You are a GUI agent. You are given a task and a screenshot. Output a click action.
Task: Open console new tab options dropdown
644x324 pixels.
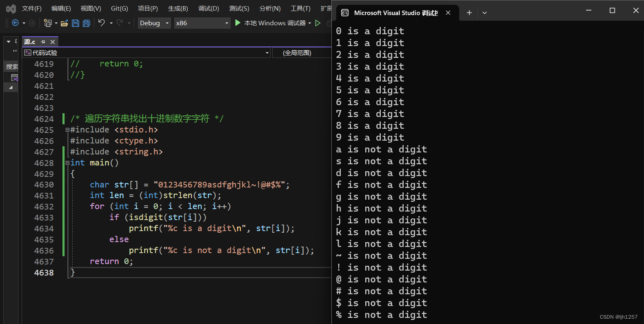click(x=484, y=13)
